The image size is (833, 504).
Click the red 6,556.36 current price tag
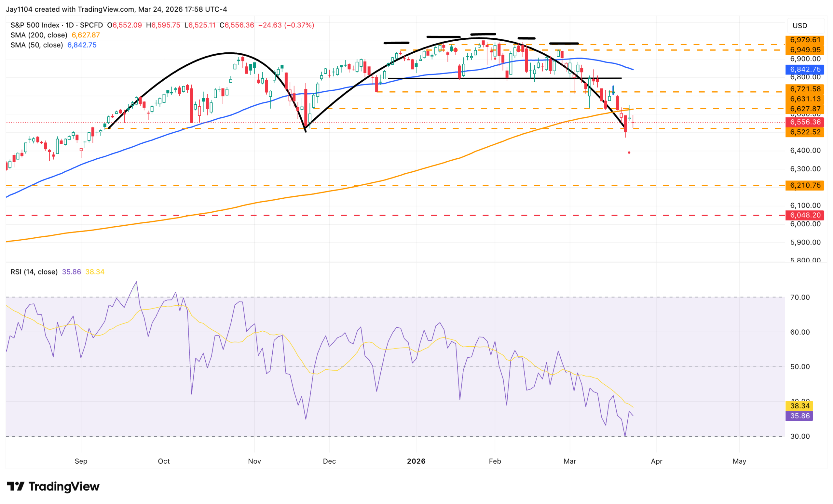coord(805,122)
